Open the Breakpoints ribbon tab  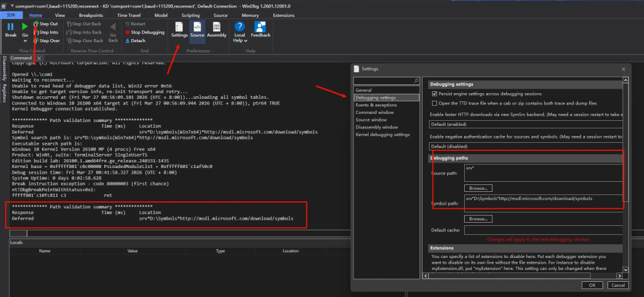tap(91, 15)
